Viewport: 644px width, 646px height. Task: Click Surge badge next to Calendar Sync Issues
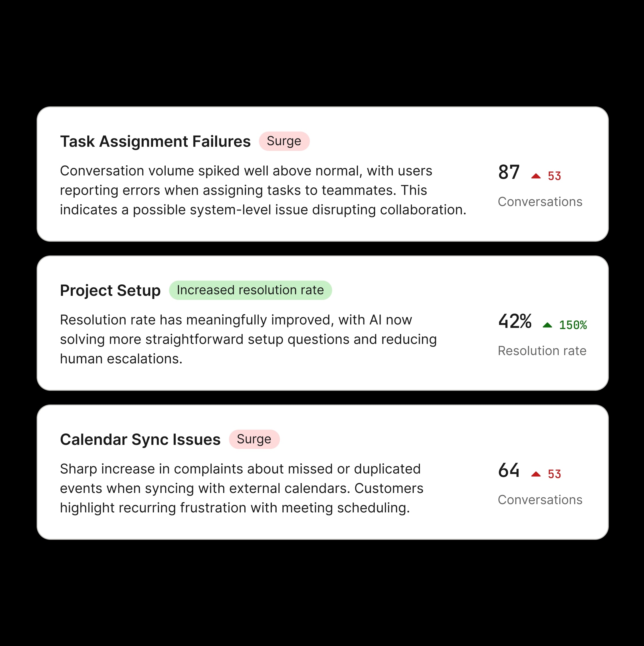pos(254,439)
